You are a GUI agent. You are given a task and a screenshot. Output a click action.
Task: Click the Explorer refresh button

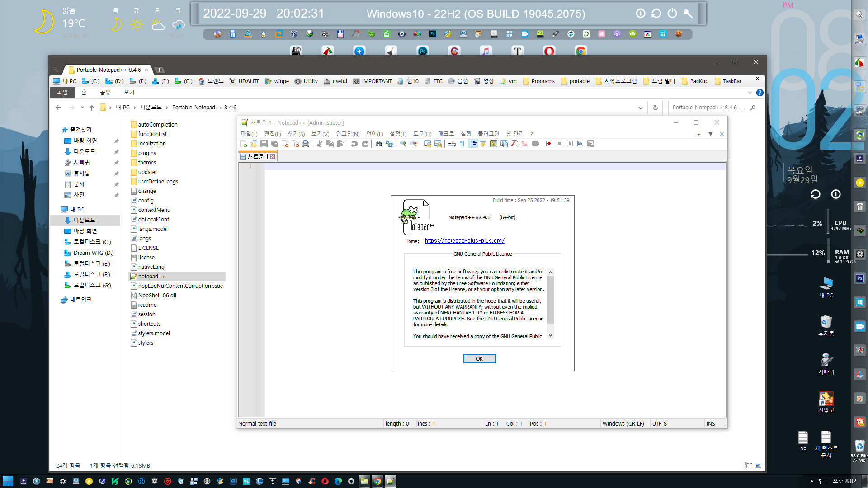(655, 108)
